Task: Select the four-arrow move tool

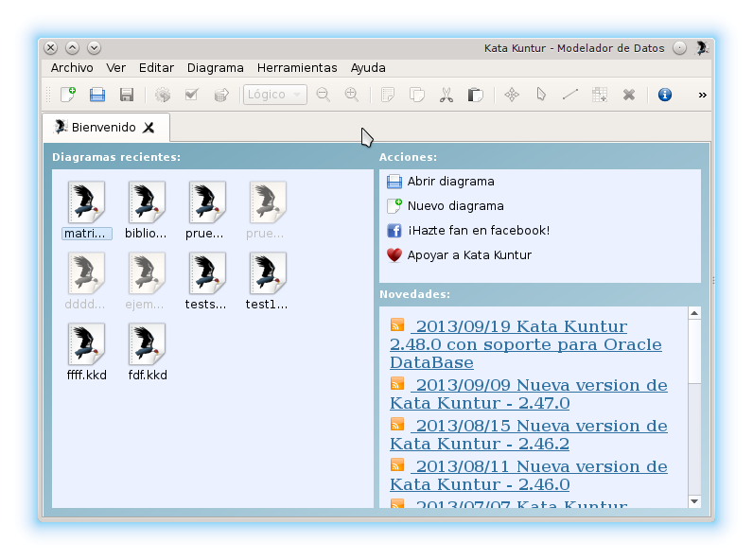Action: click(x=512, y=95)
